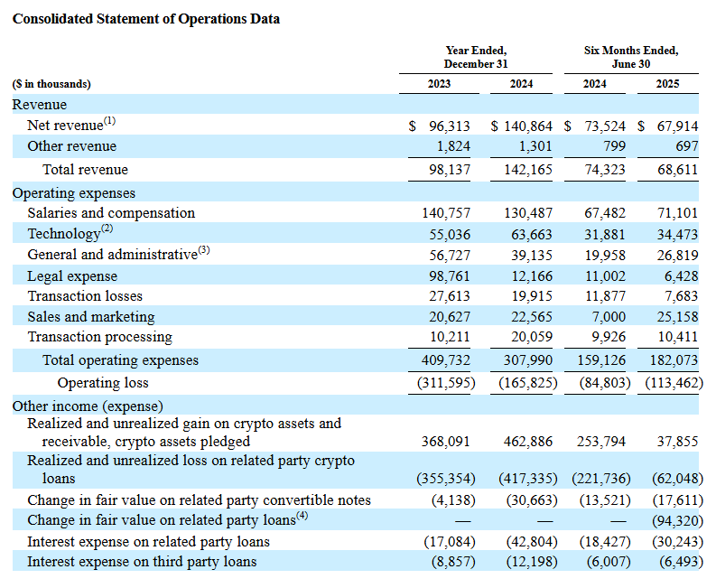
Task: Click the Total revenue row label
Action: pyautogui.click(x=85, y=170)
